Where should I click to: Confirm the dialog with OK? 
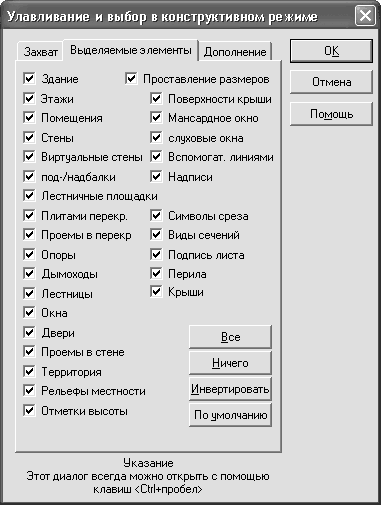pyautogui.click(x=331, y=51)
